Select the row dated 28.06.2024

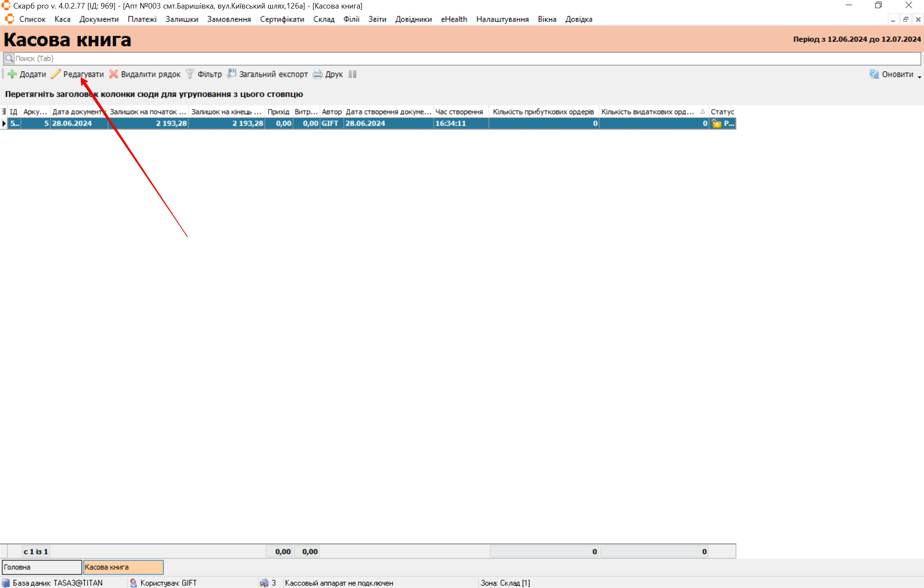coord(72,124)
